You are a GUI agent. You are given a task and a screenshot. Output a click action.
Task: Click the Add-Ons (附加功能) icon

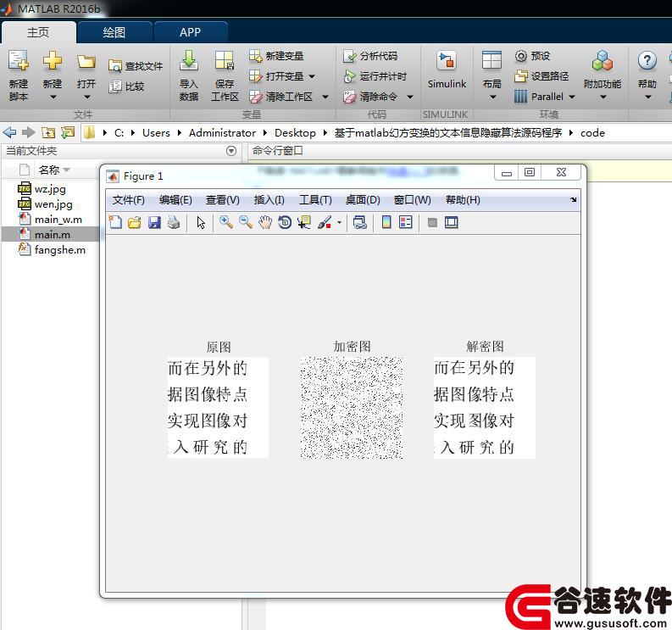click(603, 60)
